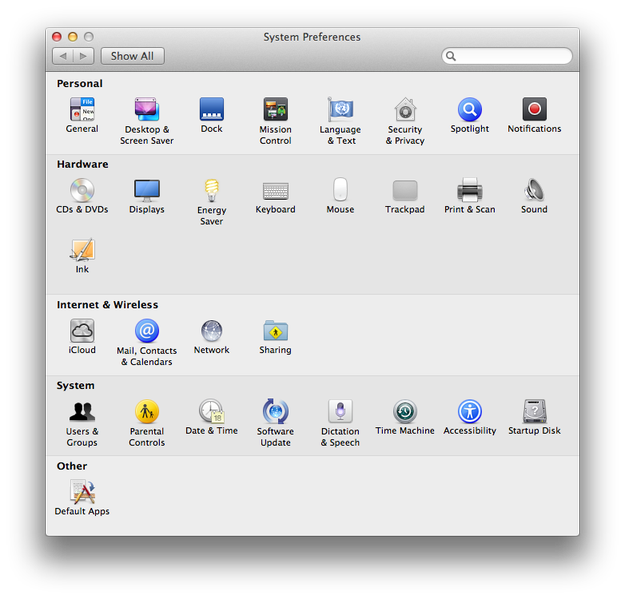Minimize the System Preferences window
The height and width of the screenshot is (599, 625).
73,37
